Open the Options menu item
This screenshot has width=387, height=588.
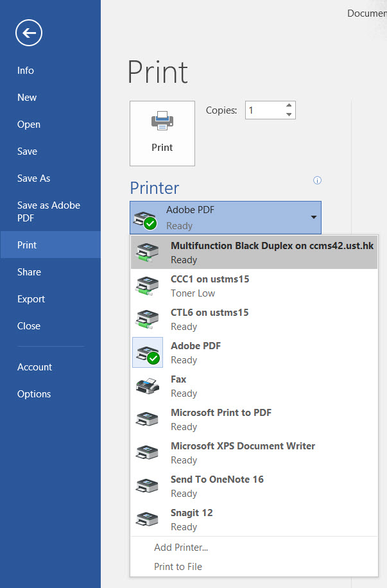coord(34,394)
